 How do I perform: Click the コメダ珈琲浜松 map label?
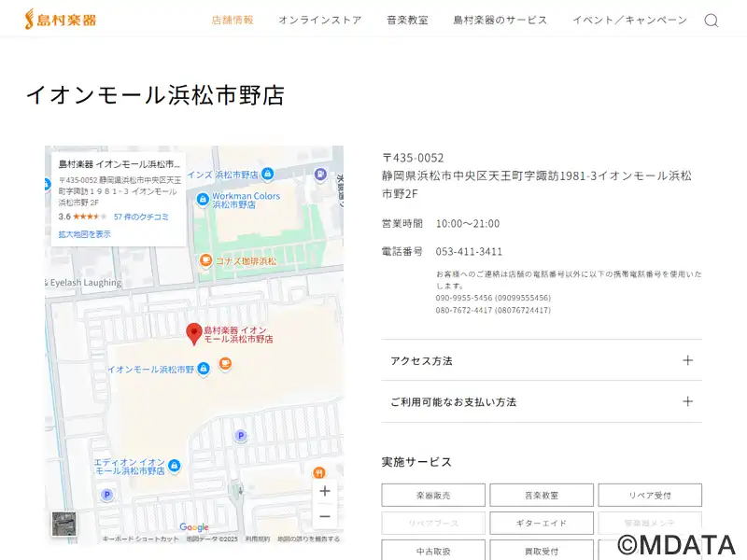[246, 261]
